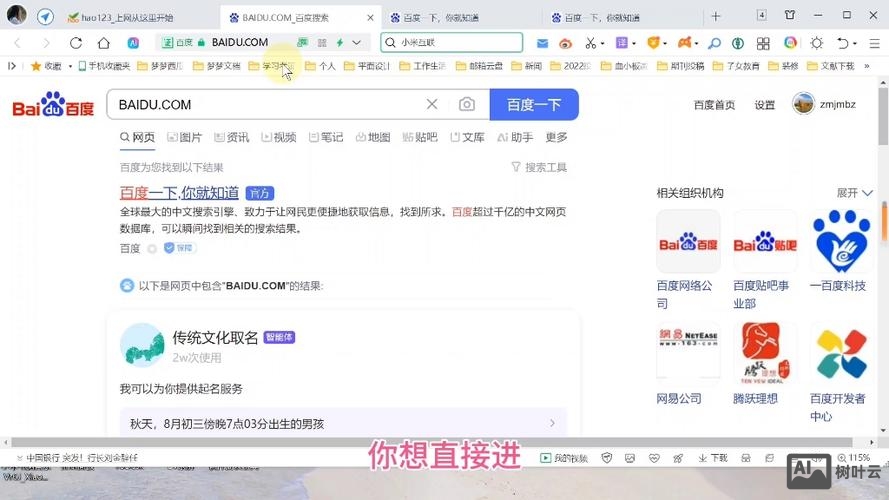Open downloads in the status bar
This screenshot has height=500, width=889.
click(x=712, y=458)
